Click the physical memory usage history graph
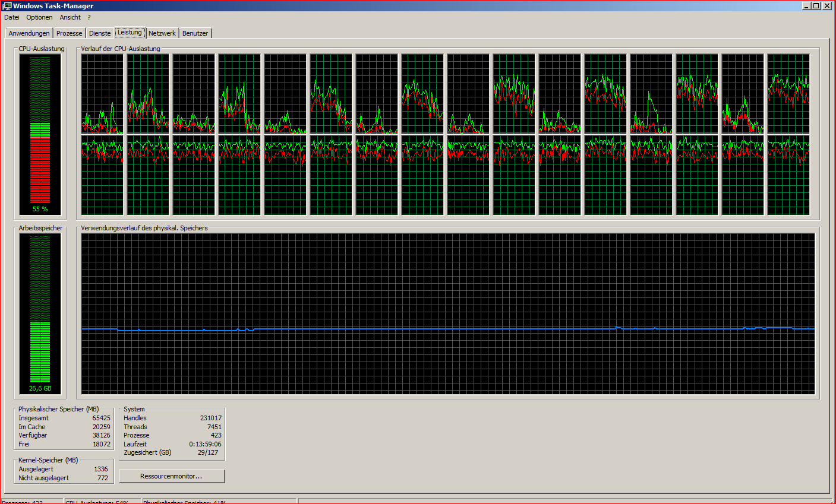Image resolution: width=836 pixels, height=504 pixels. click(x=448, y=313)
